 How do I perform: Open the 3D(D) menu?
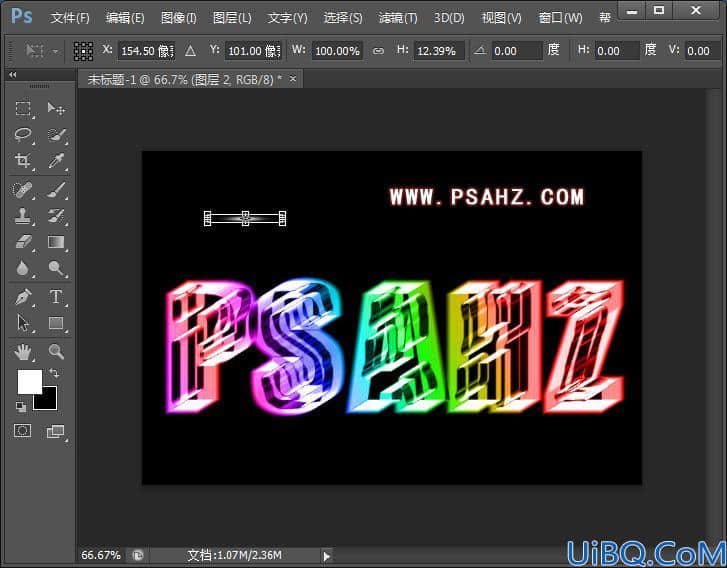[x=449, y=18]
